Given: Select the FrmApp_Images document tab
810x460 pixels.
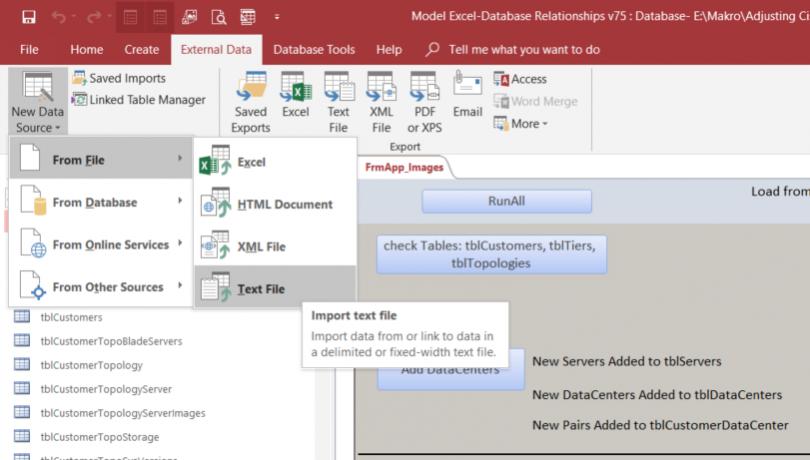Looking at the screenshot, I should [404, 167].
